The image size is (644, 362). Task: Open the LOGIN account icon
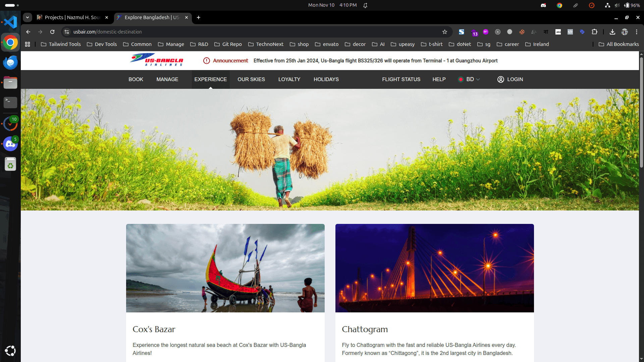pos(501,79)
